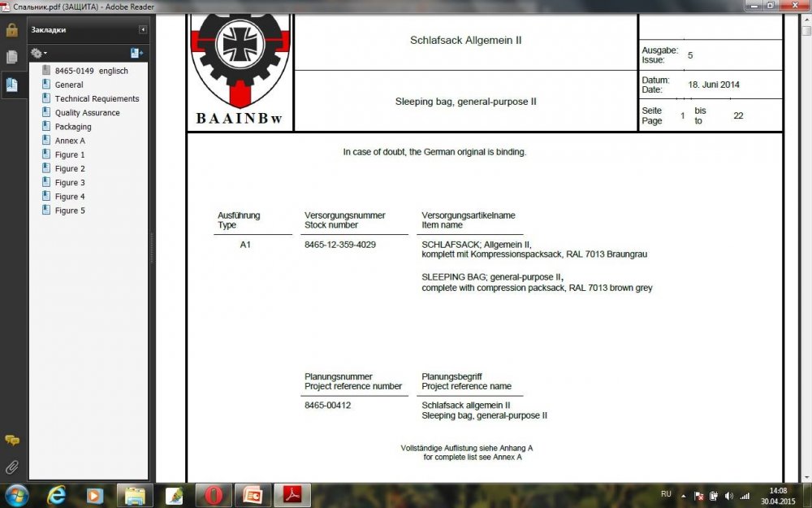Click 'In case of doubt' notice line

pyautogui.click(x=434, y=152)
